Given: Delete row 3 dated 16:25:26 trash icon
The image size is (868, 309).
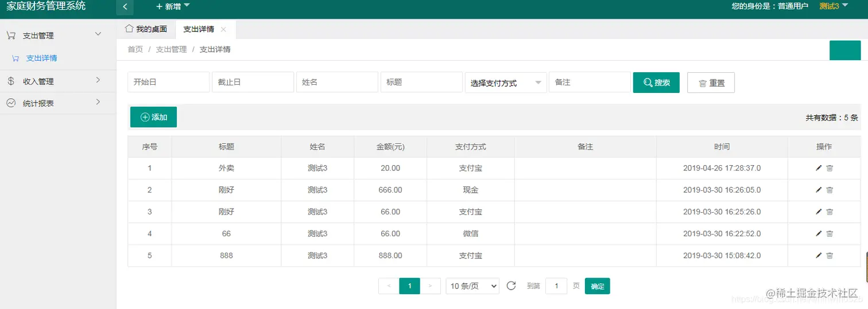Looking at the screenshot, I should (x=830, y=212).
